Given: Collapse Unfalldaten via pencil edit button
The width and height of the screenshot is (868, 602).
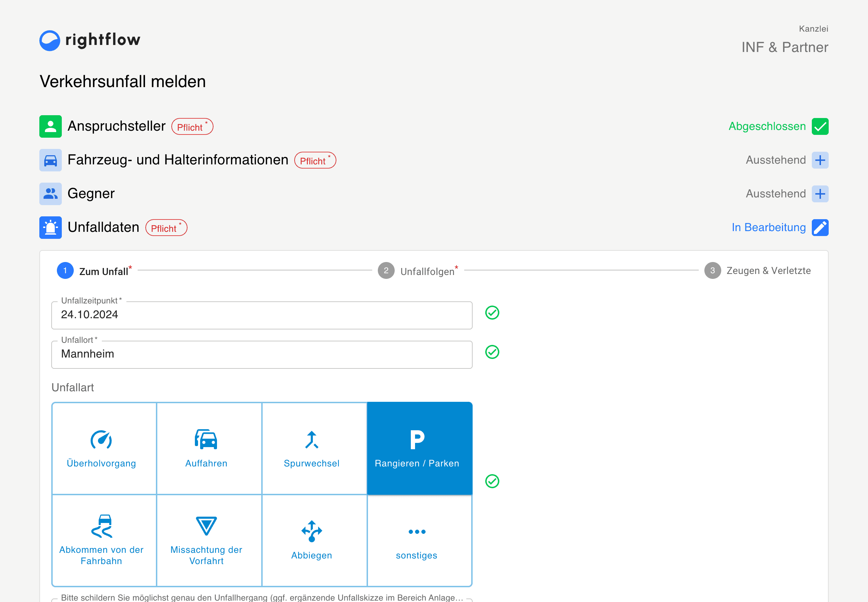Looking at the screenshot, I should click(x=820, y=228).
